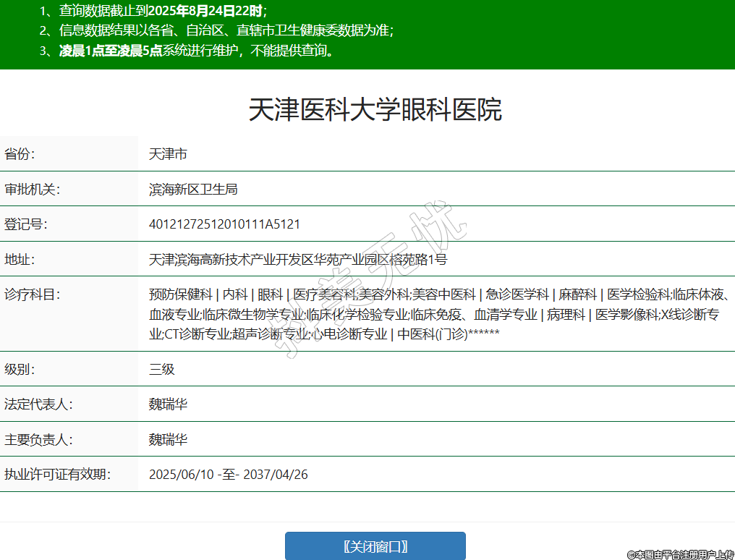
Task: Click the 主要负责人 field label
Action: [38, 440]
